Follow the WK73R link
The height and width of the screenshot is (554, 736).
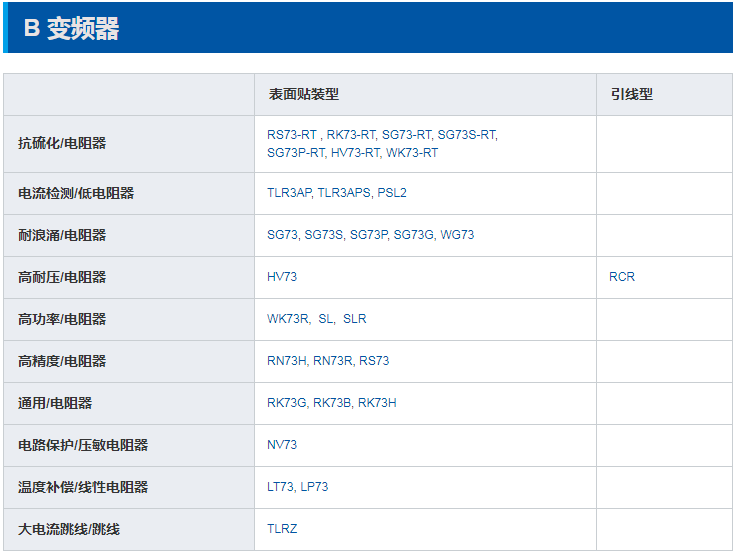coord(288,319)
